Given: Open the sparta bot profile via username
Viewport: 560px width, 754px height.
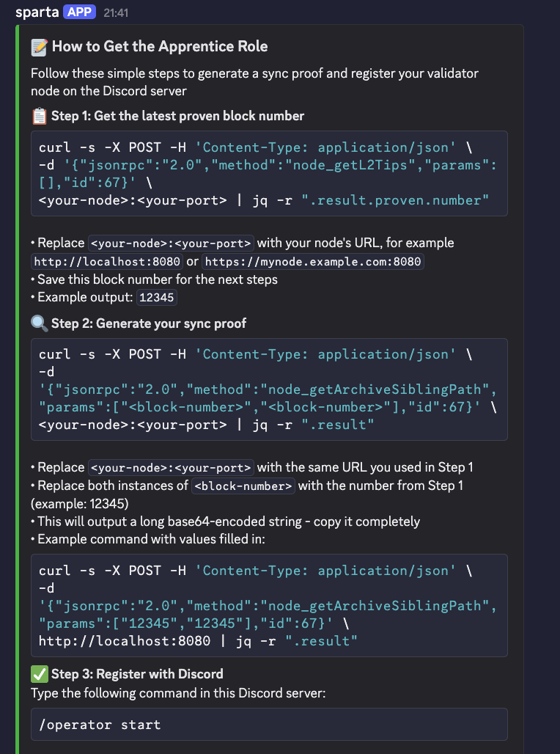Looking at the screenshot, I should pyautogui.click(x=37, y=12).
